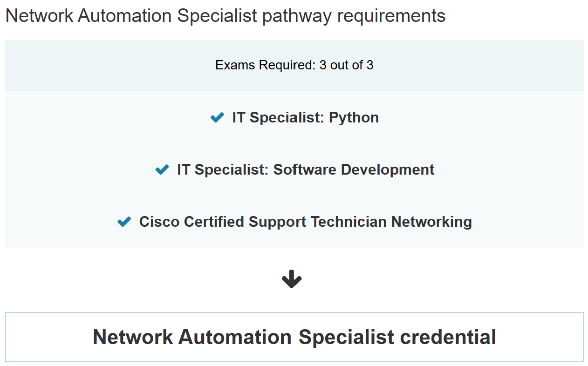Click the Exams Required progress indicator
This screenshot has width=588, height=366.
[294, 65]
